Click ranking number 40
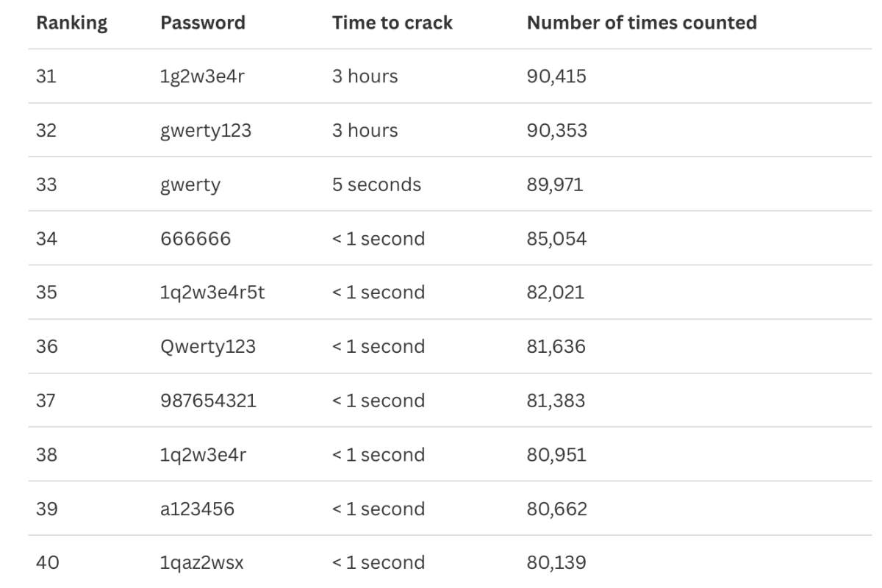882x588 pixels. (x=46, y=563)
